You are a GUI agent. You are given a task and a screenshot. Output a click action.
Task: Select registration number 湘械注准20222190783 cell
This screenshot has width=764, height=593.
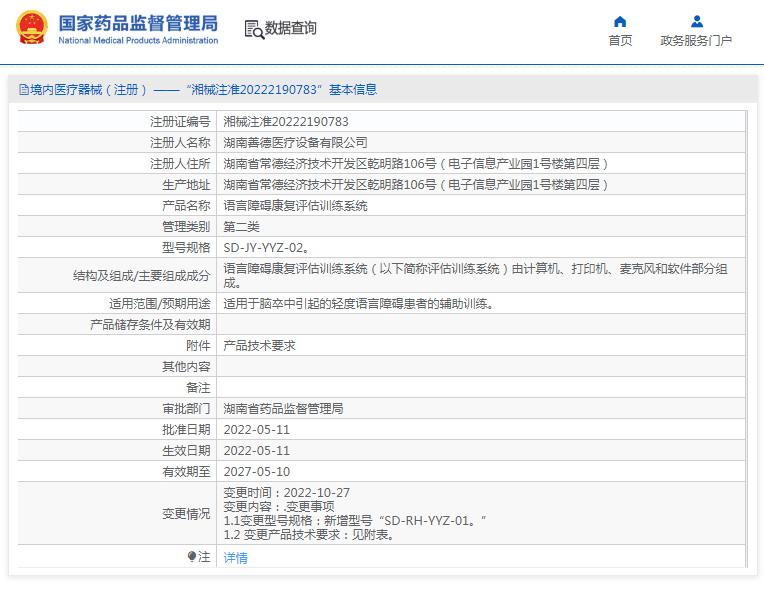click(286, 121)
